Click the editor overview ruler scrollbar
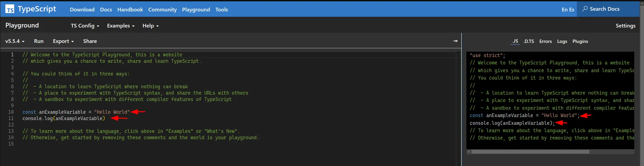This screenshot has height=166, width=644. pos(458,107)
